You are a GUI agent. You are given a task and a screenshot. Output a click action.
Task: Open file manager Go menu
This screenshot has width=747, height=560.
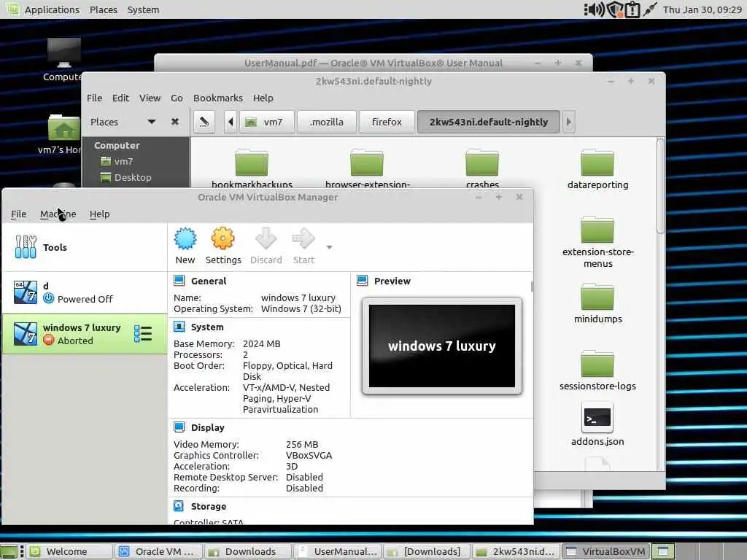pos(177,98)
